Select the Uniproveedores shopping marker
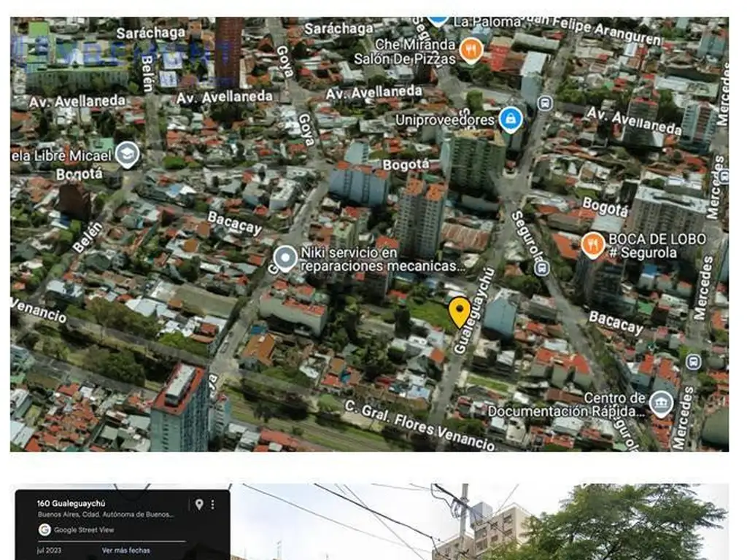 511,119
